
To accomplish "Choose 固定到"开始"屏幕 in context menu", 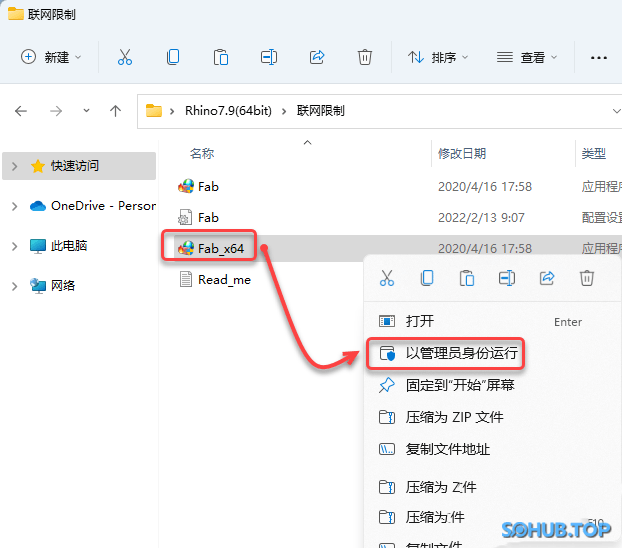I will click(x=490, y=385).
